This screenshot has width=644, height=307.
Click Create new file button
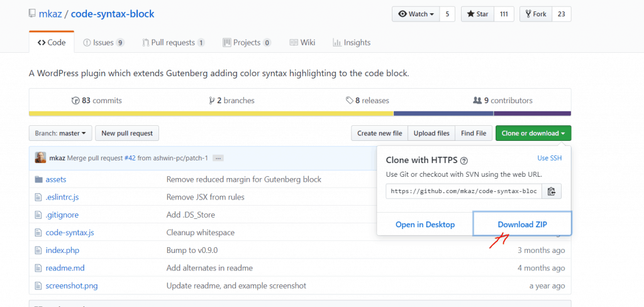pos(379,133)
